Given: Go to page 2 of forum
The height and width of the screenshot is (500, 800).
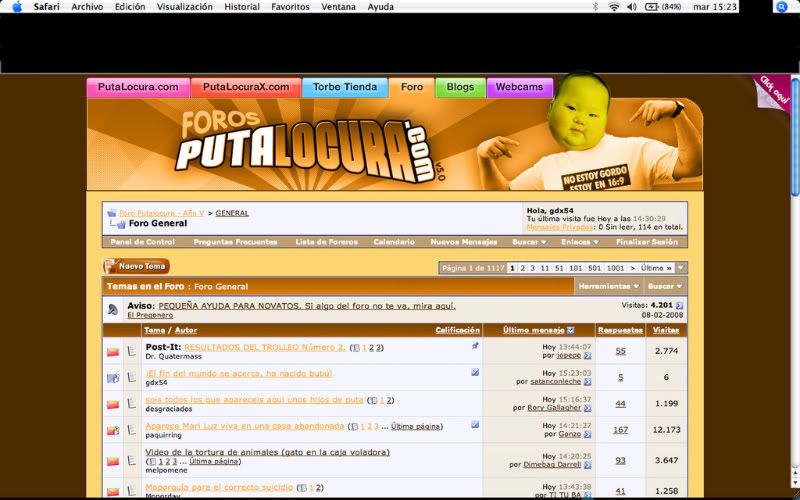Looking at the screenshot, I should 522,268.
